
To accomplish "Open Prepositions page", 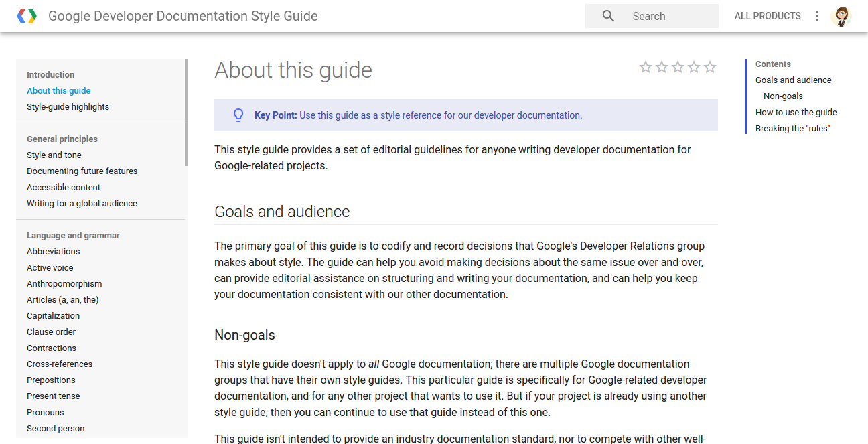I will [x=51, y=380].
